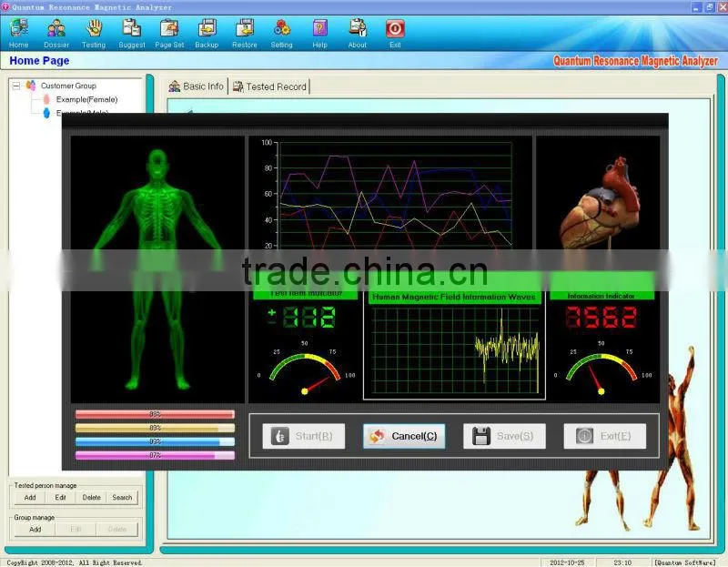Click the magenta 87% progress bar

pos(155,456)
